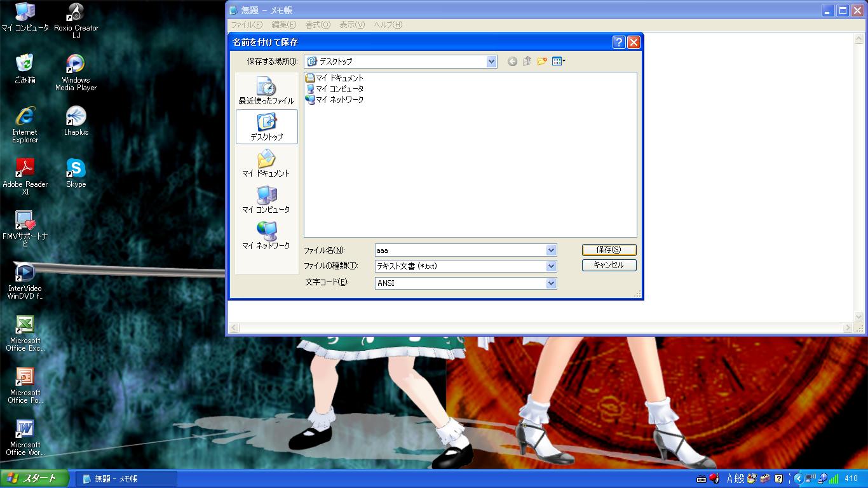Go up one folder level in the save dialog
868x488 pixels.
tap(527, 62)
